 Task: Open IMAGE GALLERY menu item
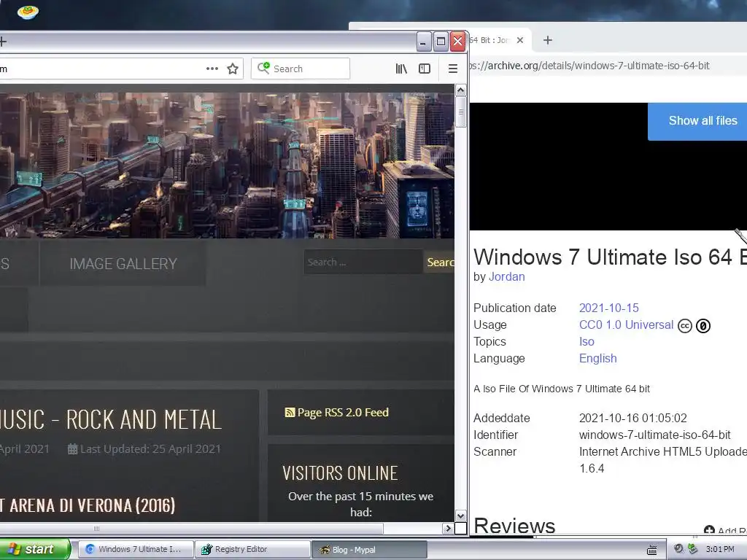pyautogui.click(x=123, y=263)
